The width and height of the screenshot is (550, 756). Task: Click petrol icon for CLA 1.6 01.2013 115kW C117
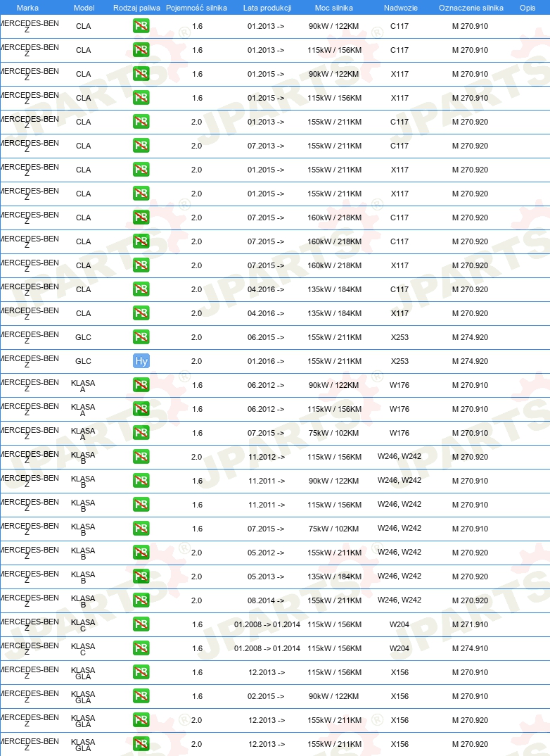141,50
